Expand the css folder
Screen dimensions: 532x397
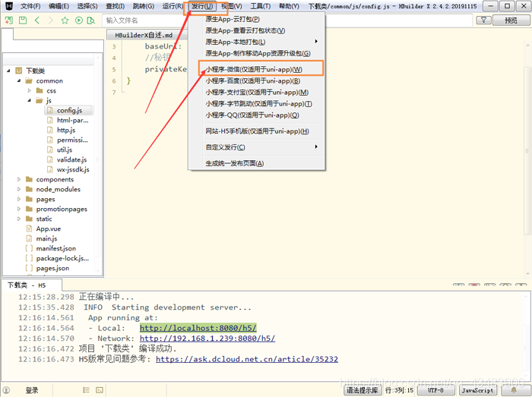29,90
